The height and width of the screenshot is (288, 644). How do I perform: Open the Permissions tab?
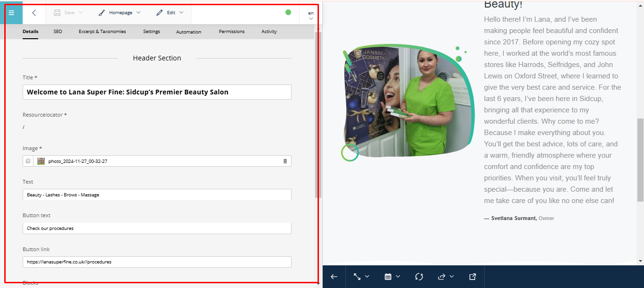click(232, 32)
